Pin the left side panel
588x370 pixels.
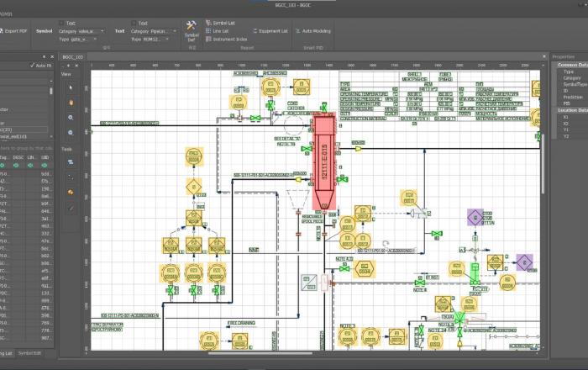(x=44, y=56)
